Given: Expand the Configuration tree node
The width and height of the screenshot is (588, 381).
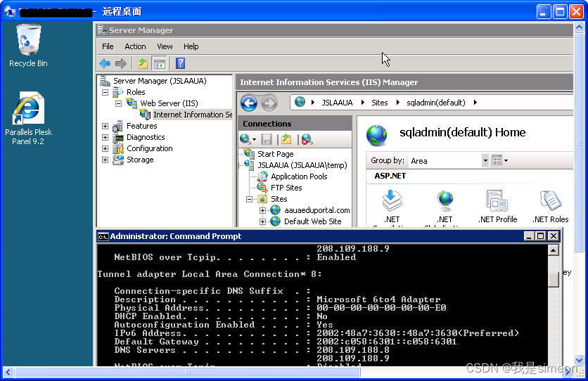Looking at the screenshot, I should [x=105, y=149].
